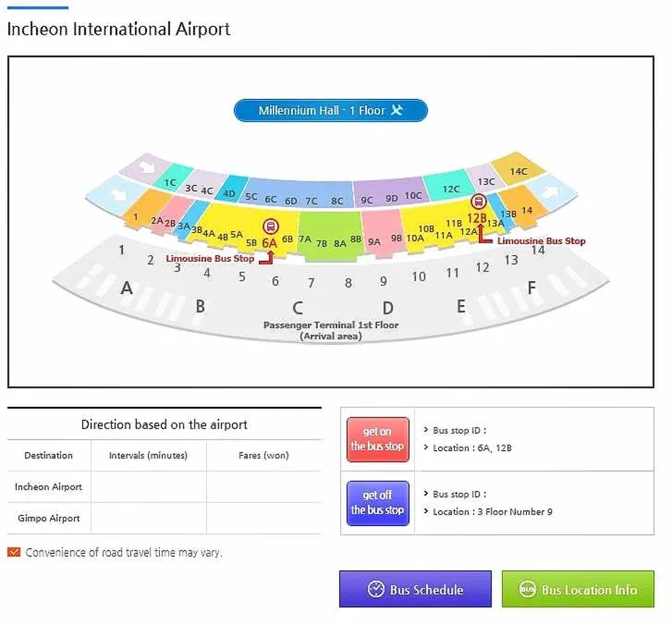Click the bus icon above stop 12B
672x625 pixels.
(x=478, y=202)
